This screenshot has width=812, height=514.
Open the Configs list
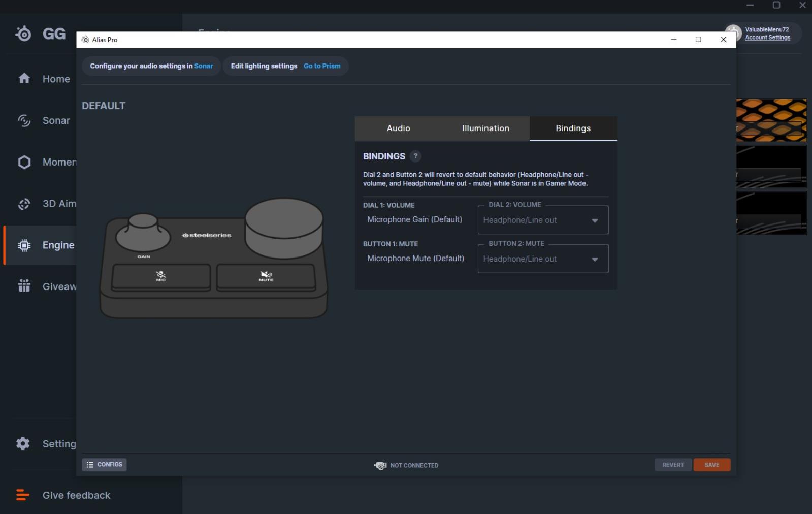pyautogui.click(x=104, y=465)
